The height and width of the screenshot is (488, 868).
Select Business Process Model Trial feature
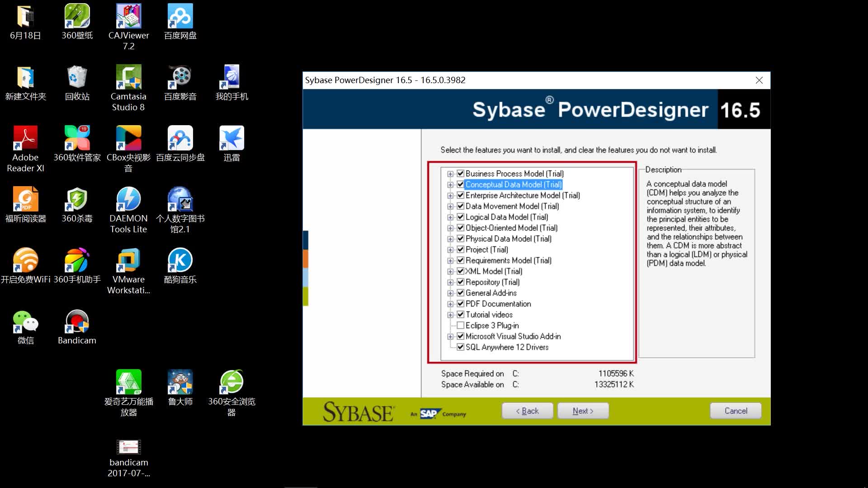(x=514, y=174)
